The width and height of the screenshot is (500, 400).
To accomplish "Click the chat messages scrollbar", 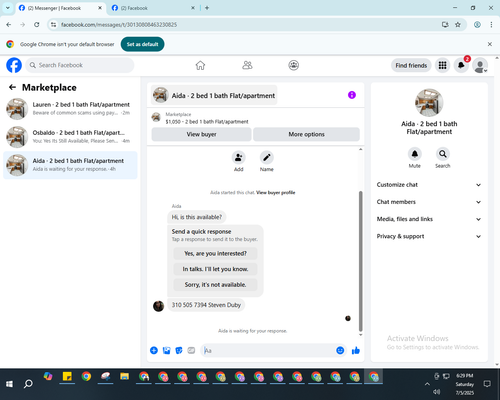I will pyautogui.click(x=360, y=261).
